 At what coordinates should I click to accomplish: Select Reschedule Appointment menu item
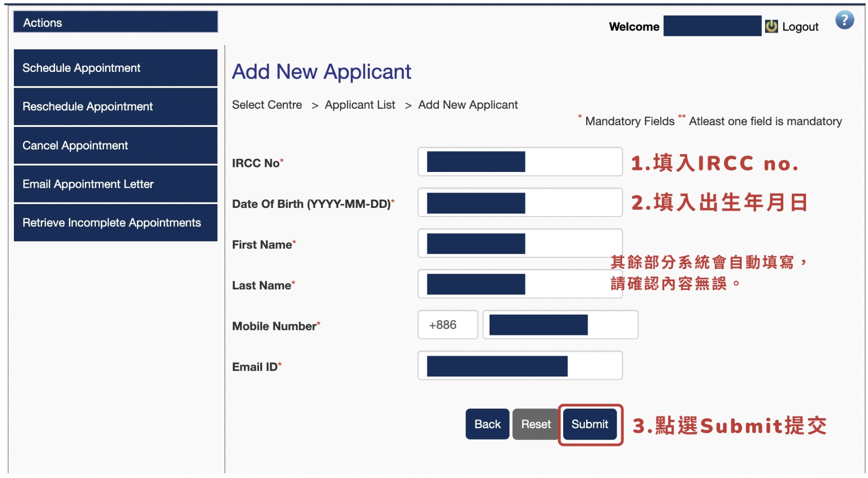pos(115,107)
